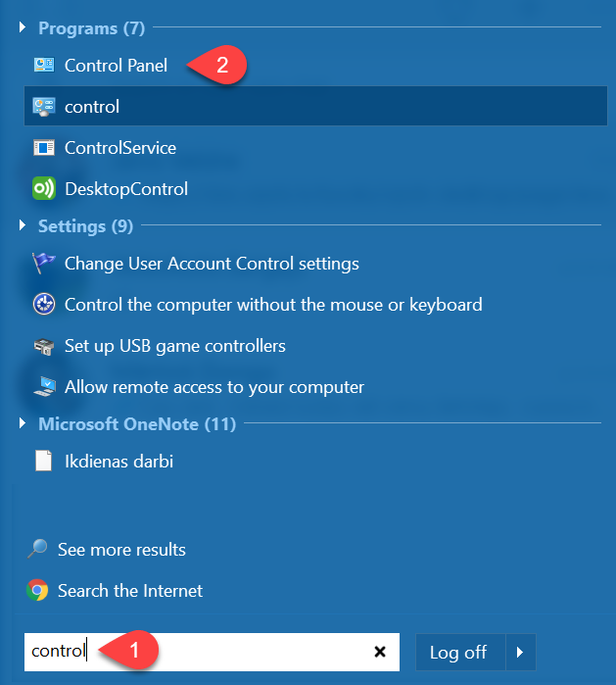Select the control program icon
The width and height of the screenshot is (616, 685).
[x=44, y=107]
